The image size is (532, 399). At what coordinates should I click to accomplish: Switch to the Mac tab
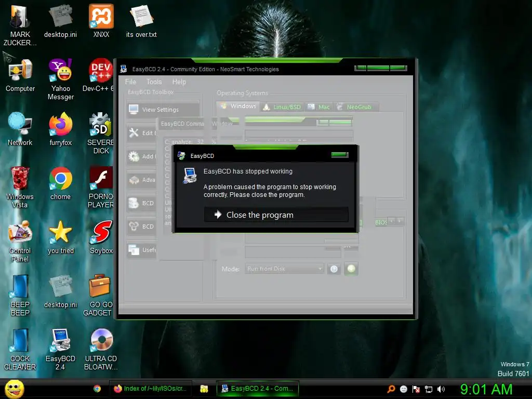[318, 107]
